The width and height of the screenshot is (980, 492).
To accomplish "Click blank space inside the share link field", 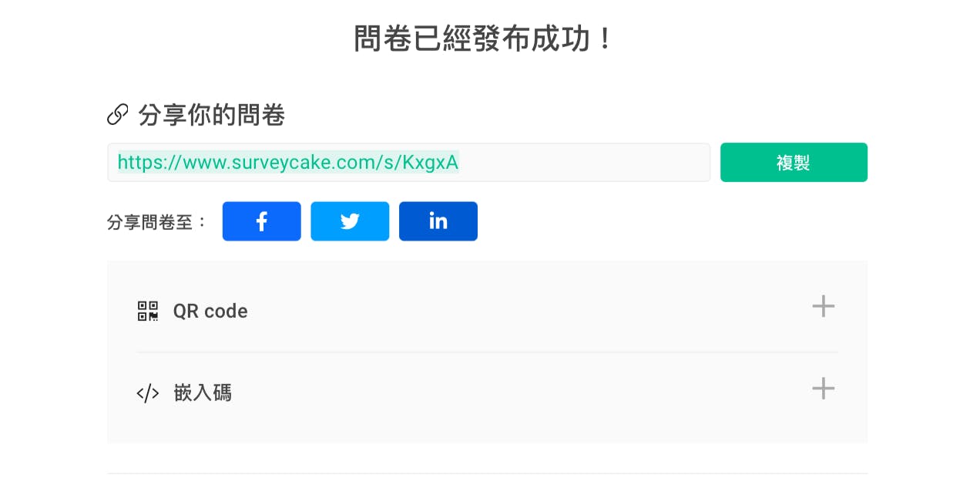I will click(x=586, y=162).
